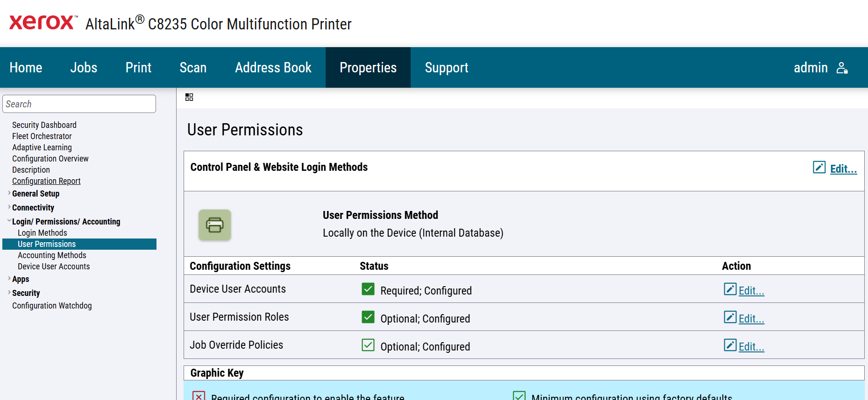Expand the General Setup tree section
This screenshot has width=868, height=400.
click(9, 193)
